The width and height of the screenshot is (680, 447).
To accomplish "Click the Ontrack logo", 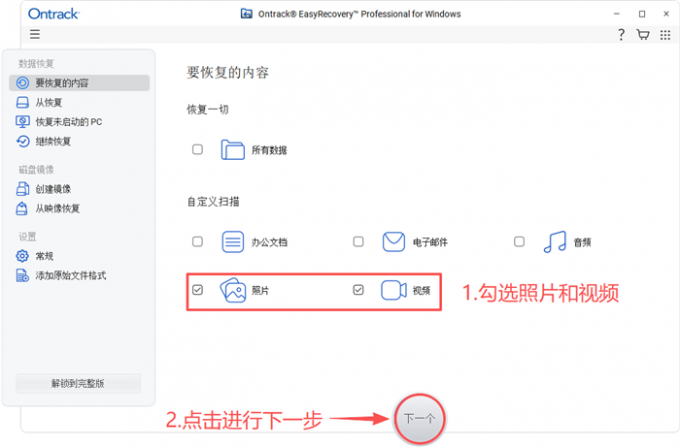I will coord(53,14).
